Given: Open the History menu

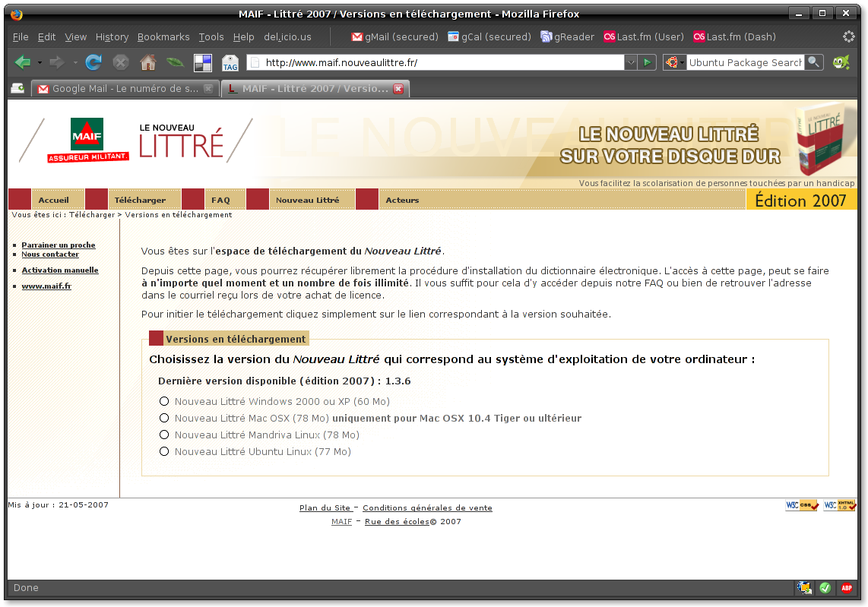Looking at the screenshot, I should pyautogui.click(x=112, y=37).
